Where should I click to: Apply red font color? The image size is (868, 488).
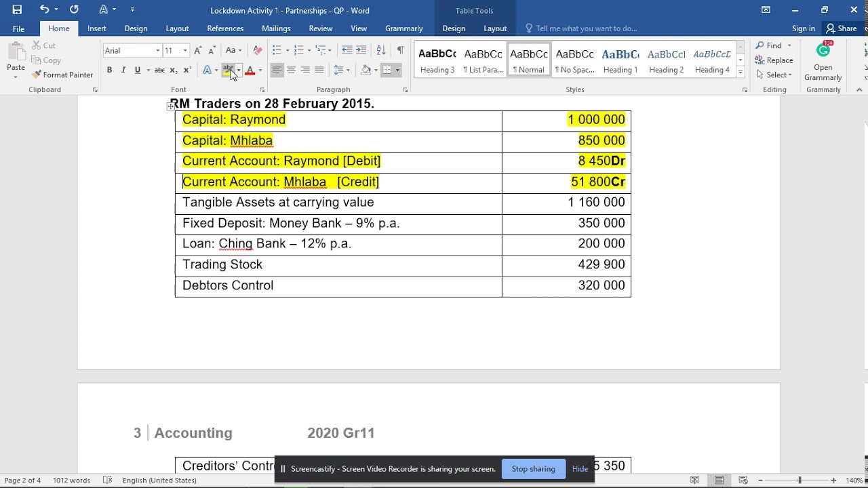pyautogui.click(x=250, y=70)
